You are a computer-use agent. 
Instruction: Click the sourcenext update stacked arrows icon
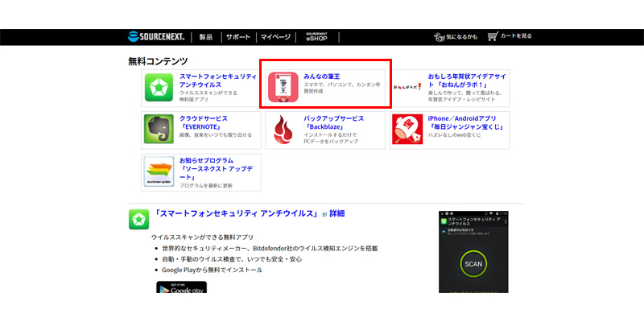159,171
